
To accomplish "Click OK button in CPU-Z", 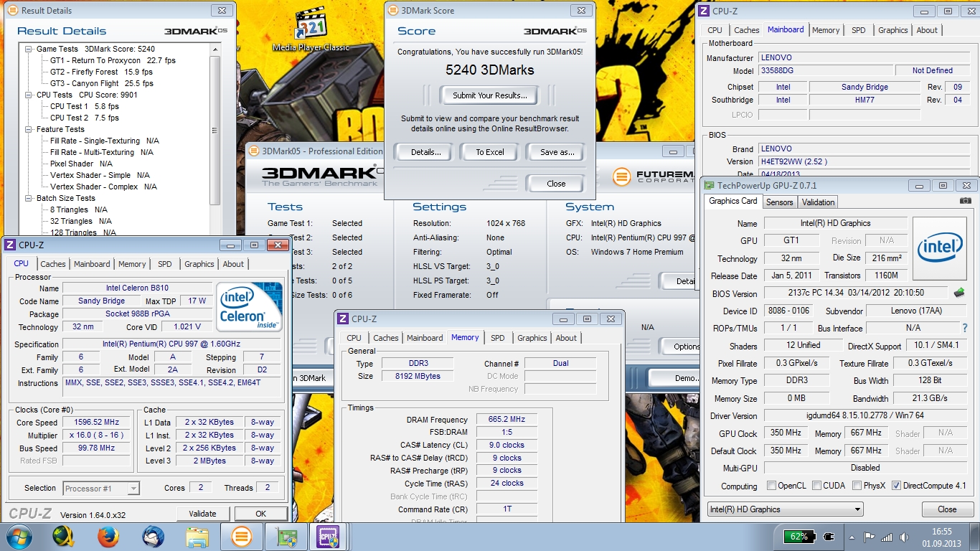I will click(260, 514).
